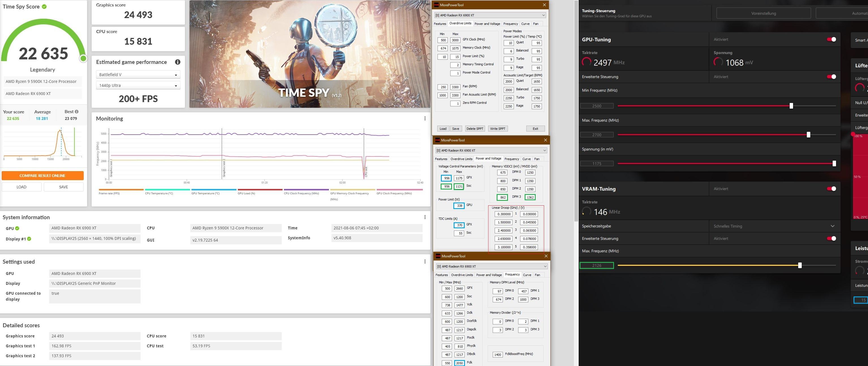Click Min Frequenz (MHz) slider handle
868x366 pixels.
(x=791, y=106)
